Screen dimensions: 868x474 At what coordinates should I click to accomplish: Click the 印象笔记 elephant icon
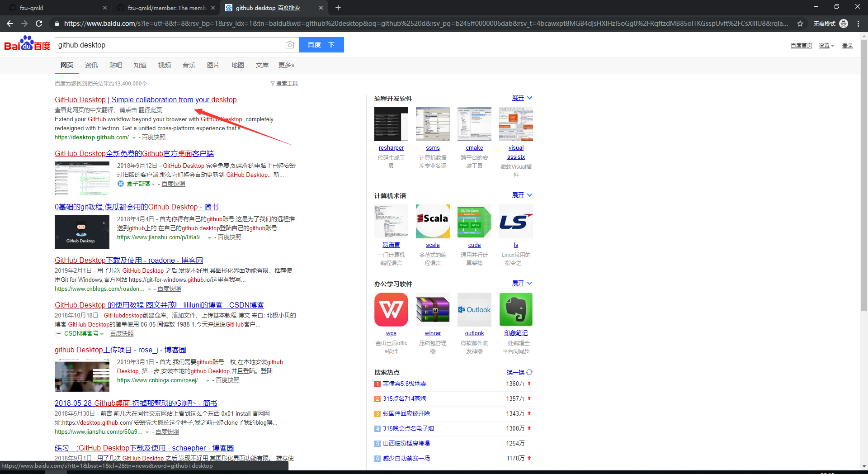(515, 309)
